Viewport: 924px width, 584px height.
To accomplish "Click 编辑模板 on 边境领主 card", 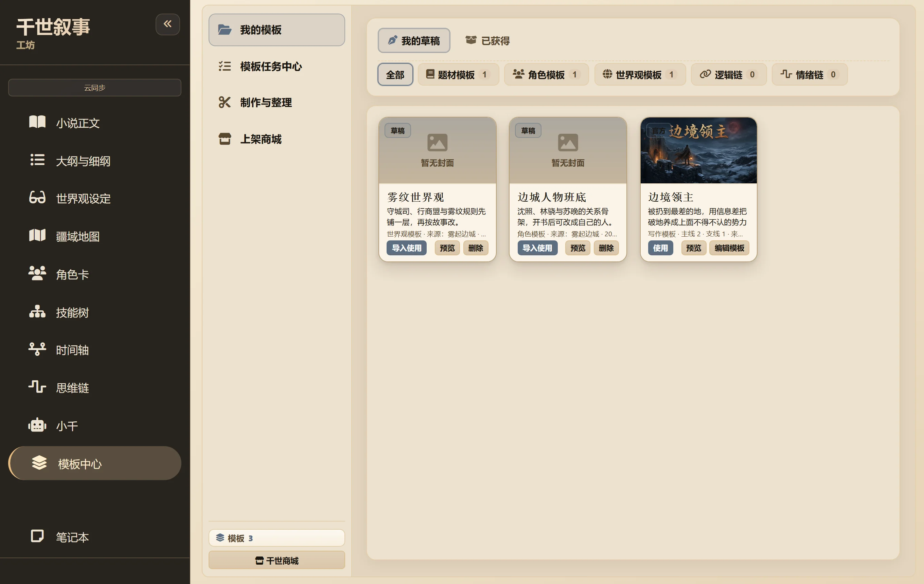I will pos(729,248).
